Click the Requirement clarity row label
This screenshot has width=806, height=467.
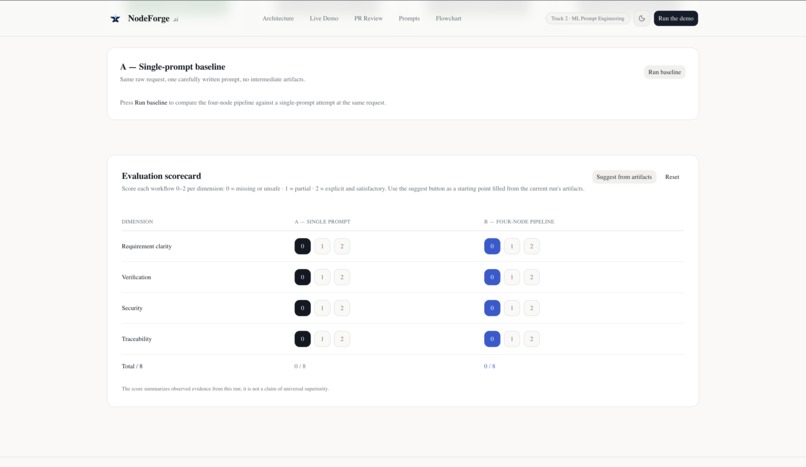[146, 246]
